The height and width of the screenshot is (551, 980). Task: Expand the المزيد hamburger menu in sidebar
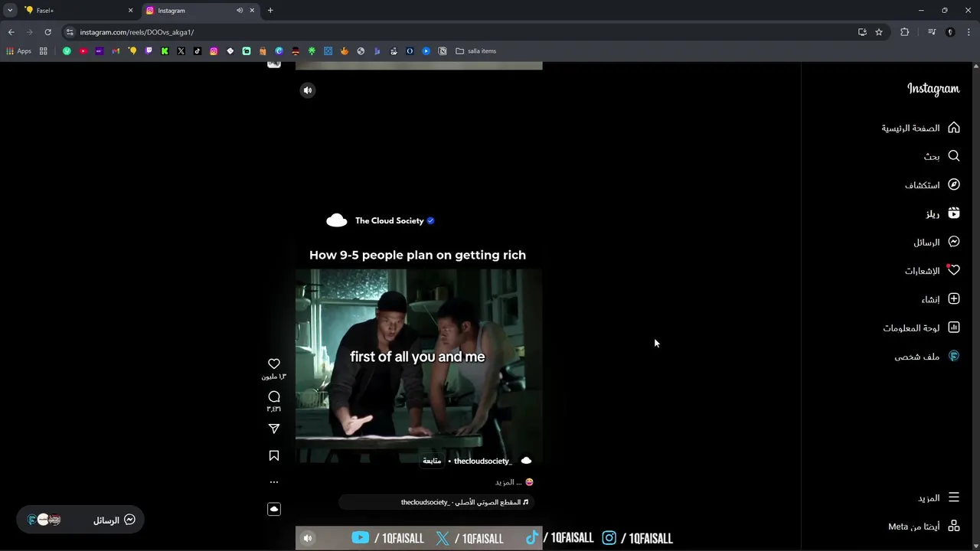[939, 497]
